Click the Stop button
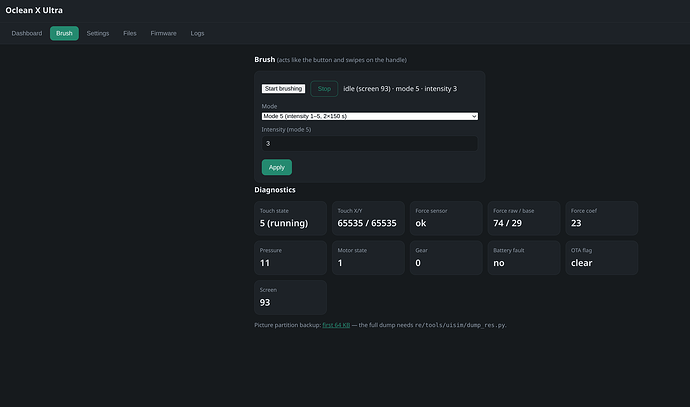Image resolution: width=690 pixels, height=407 pixels. coord(324,89)
